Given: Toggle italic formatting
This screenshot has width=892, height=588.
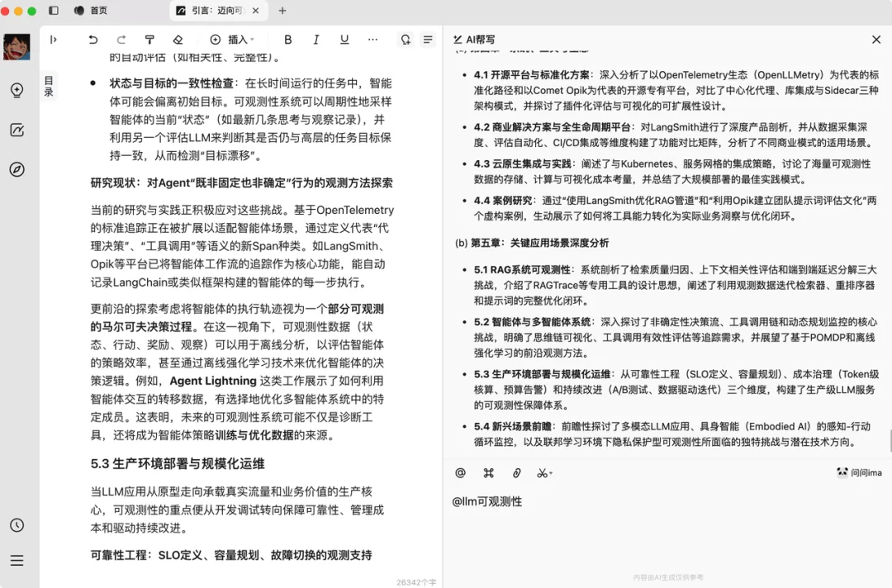Looking at the screenshot, I should [315, 39].
